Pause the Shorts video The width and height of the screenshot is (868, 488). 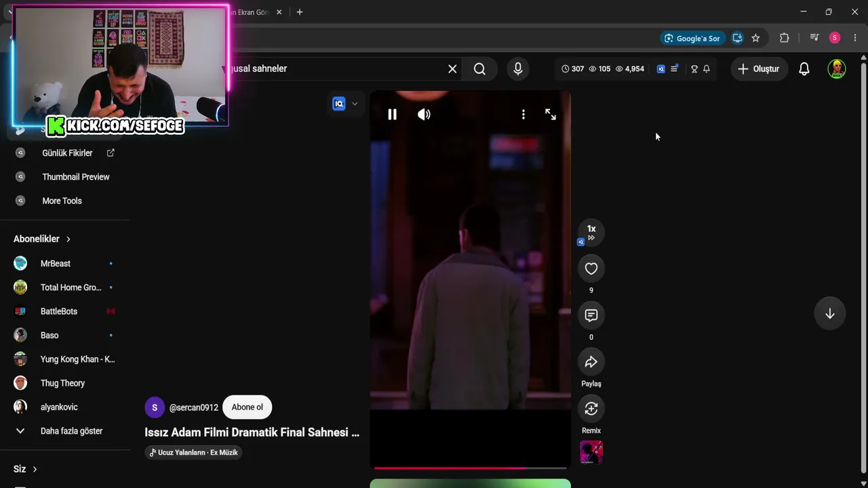[392, 115]
